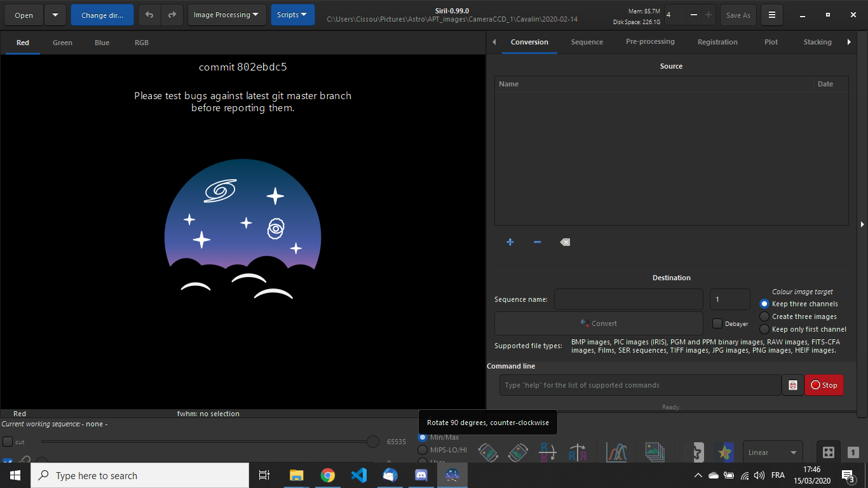Open the histogram transformation tool icon
This screenshot has height=488, width=868.
coord(616,452)
